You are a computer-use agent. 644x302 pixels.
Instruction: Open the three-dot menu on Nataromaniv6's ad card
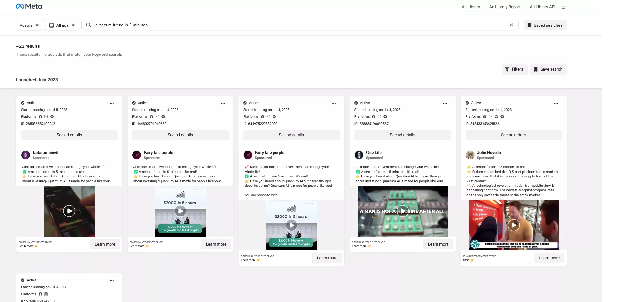coord(112,103)
